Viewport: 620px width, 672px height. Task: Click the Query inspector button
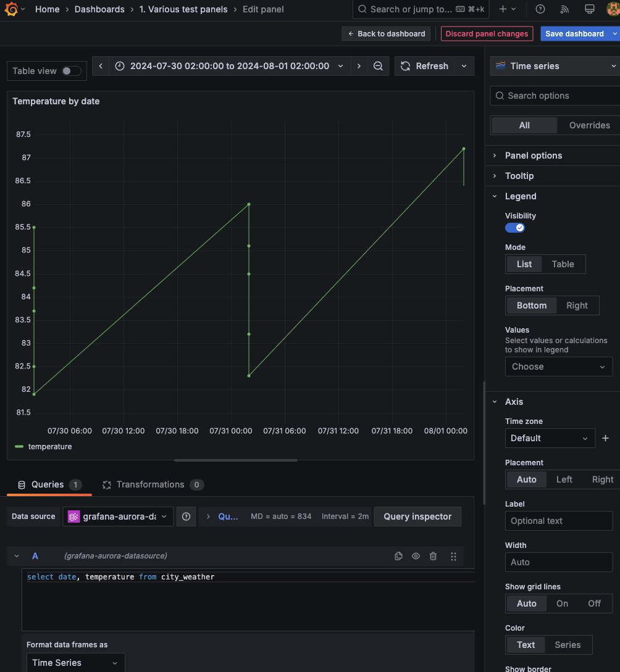417,516
